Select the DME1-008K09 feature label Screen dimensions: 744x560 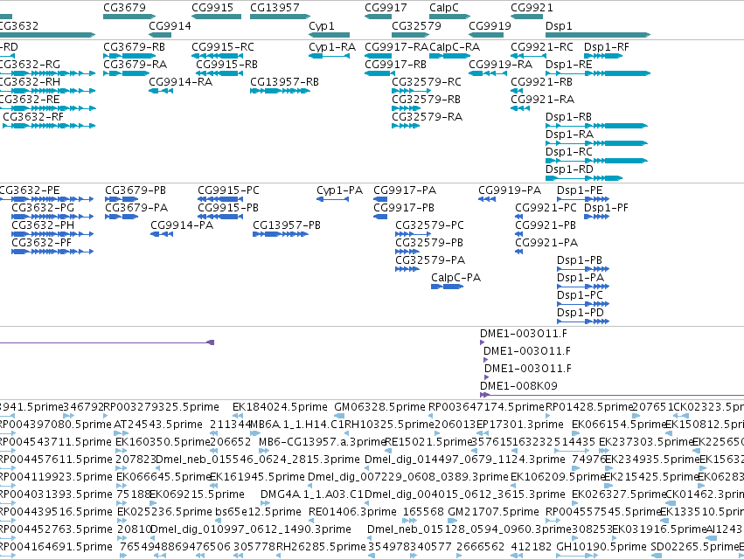(518, 386)
